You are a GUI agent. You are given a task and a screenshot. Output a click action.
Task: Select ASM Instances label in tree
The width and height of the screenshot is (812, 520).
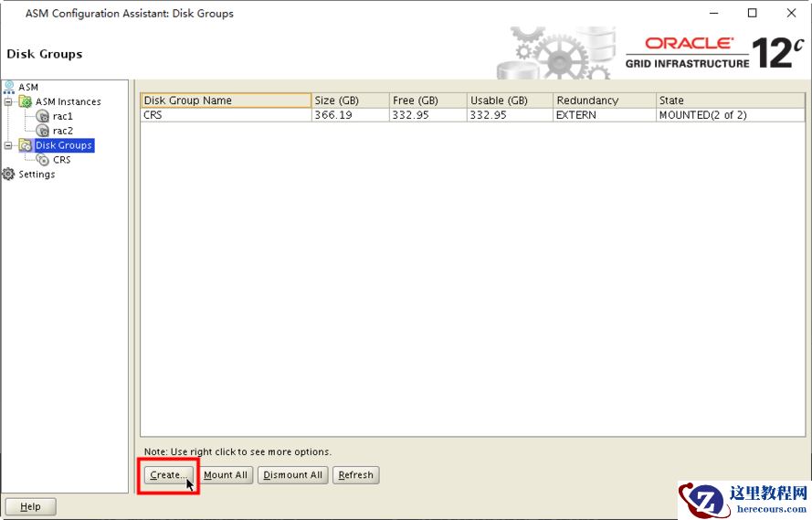click(x=68, y=101)
